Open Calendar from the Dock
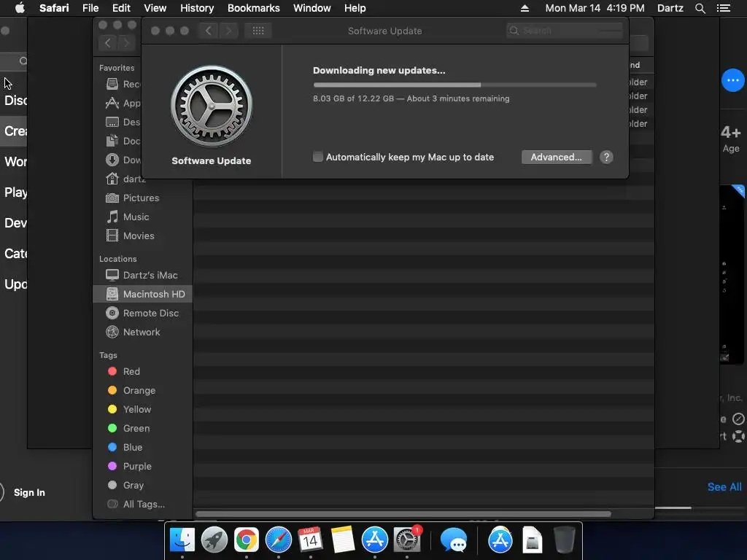Viewport: 747px width, 560px height. pyautogui.click(x=310, y=540)
